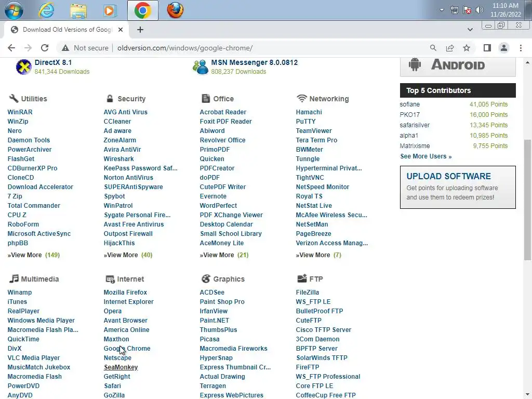Open the IrfanView link
Viewport: 532px width, 399px height.
(x=214, y=311)
